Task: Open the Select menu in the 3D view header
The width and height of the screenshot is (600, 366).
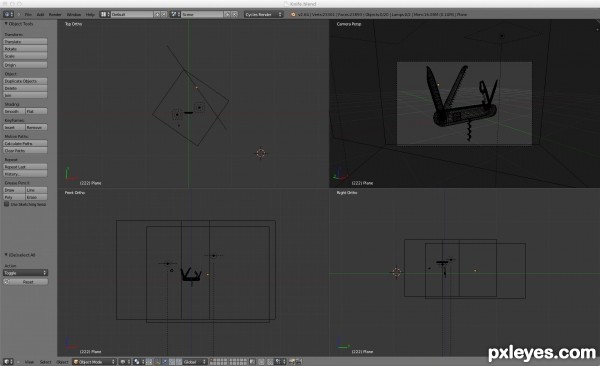Action: 45,361
